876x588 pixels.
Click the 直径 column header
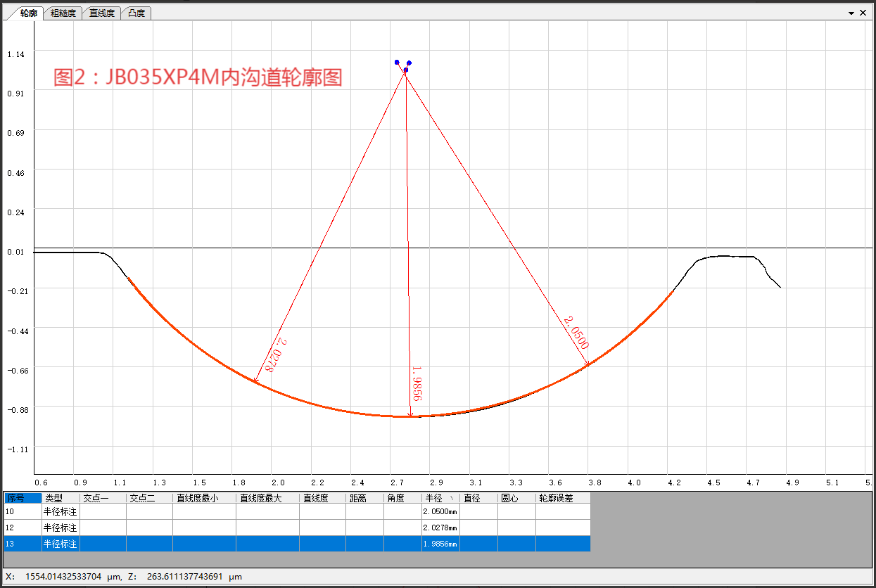tap(478, 498)
